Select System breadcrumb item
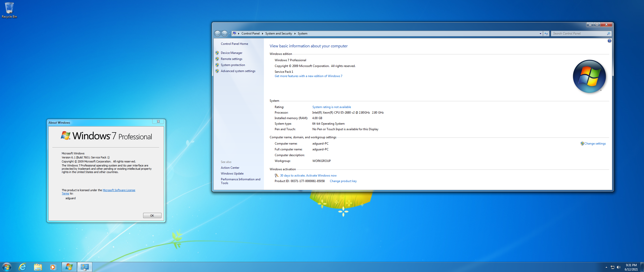The width and height of the screenshot is (644, 272). [x=302, y=33]
